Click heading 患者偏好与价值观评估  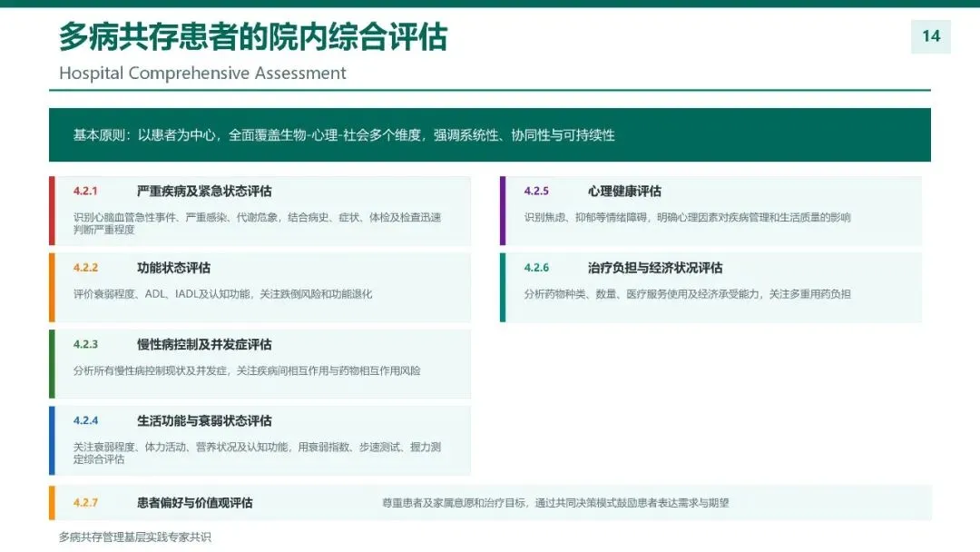point(195,503)
